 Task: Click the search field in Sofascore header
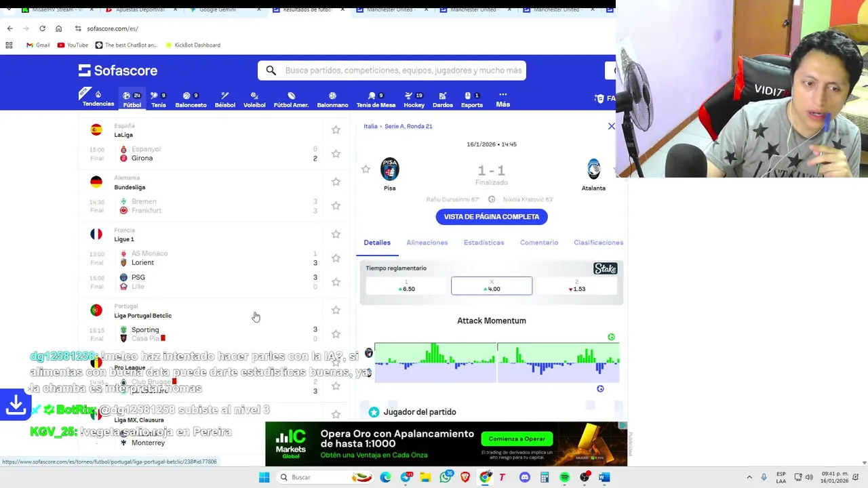pos(392,70)
